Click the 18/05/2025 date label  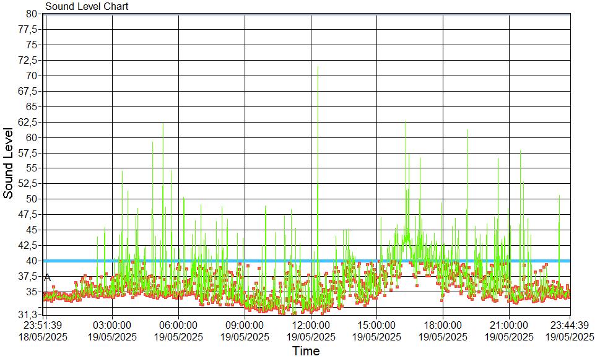coord(43,337)
